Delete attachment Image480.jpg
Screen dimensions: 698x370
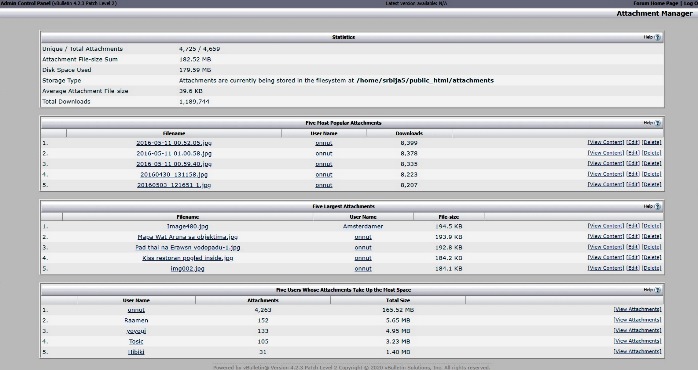[x=651, y=226]
